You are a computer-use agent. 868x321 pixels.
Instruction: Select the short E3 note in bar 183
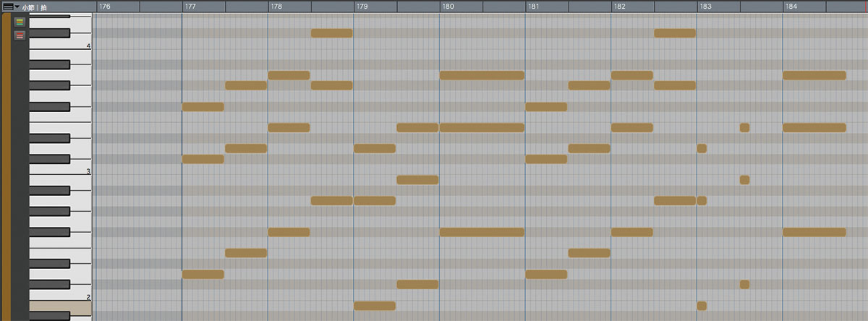click(x=745, y=127)
